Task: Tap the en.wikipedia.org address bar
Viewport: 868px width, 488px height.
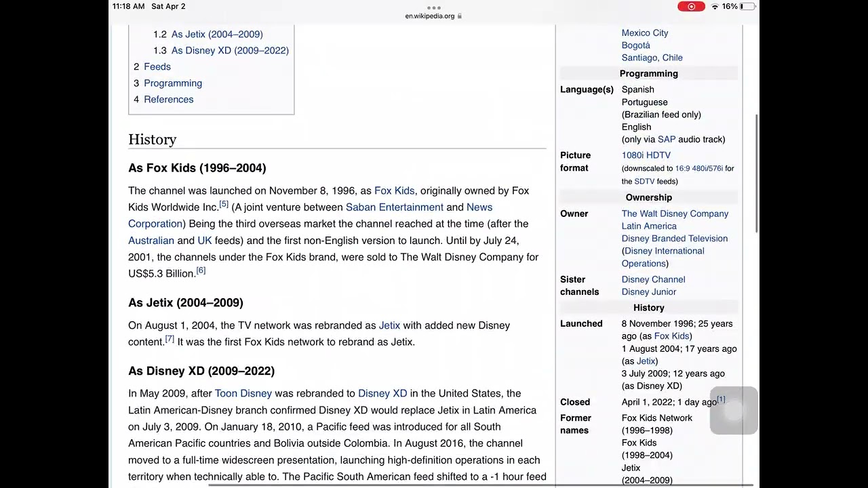Action: 433,16
